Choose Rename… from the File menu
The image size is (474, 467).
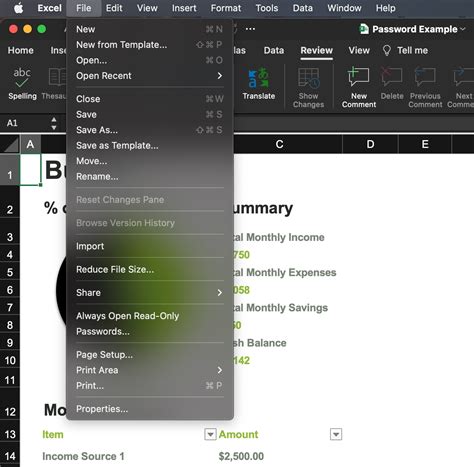click(150, 176)
